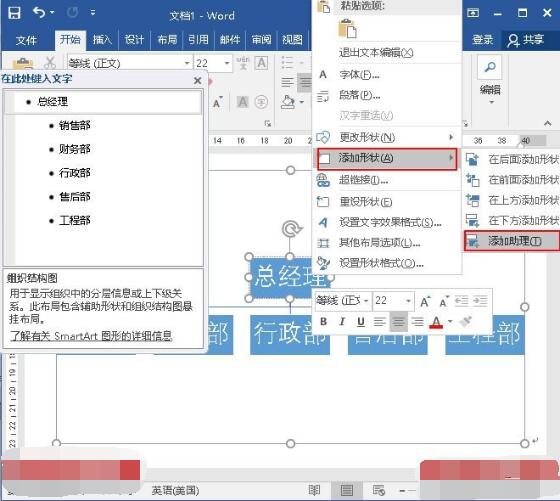The width and height of the screenshot is (560, 501).
Task: Open the font size 22 dropdown in mini toolbar
Action: point(408,301)
